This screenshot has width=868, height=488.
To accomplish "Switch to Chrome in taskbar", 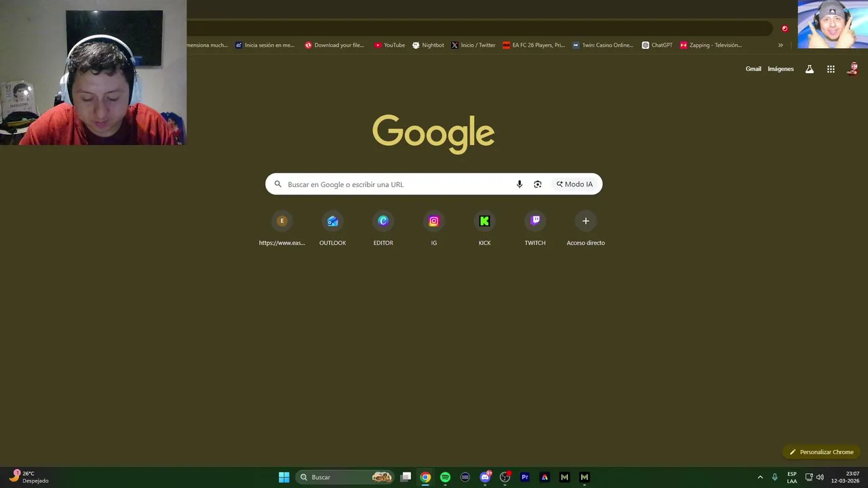I will pyautogui.click(x=425, y=477).
